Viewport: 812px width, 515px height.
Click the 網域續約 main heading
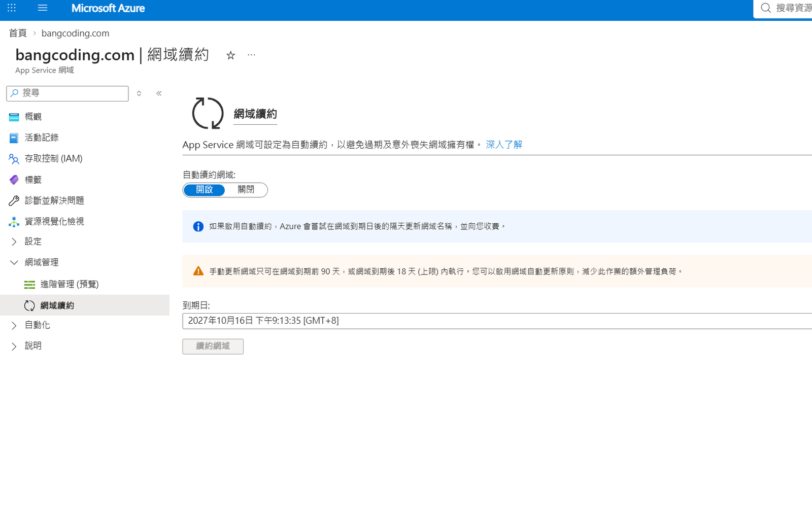click(x=255, y=114)
